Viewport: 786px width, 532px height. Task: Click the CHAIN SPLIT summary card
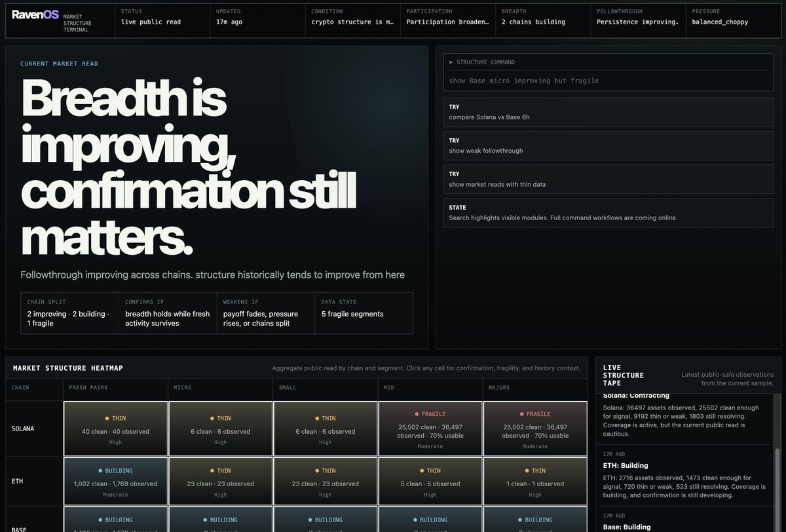pos(69,313)
